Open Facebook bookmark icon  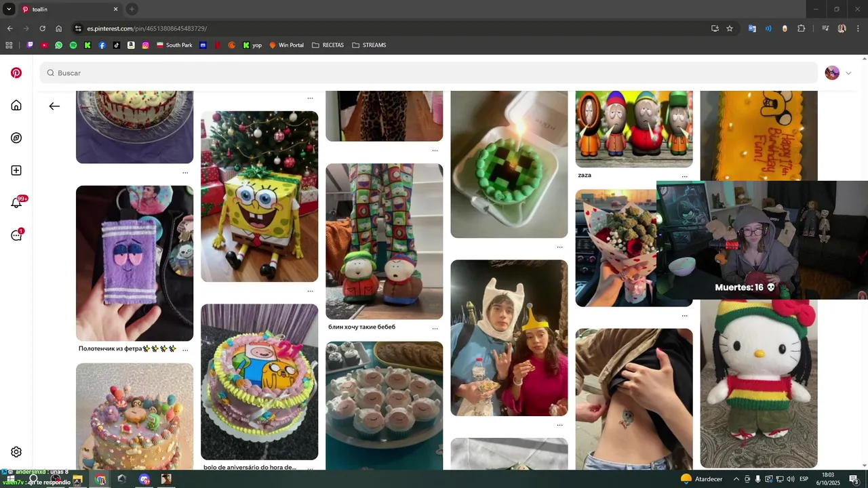(x=102, y=45)
